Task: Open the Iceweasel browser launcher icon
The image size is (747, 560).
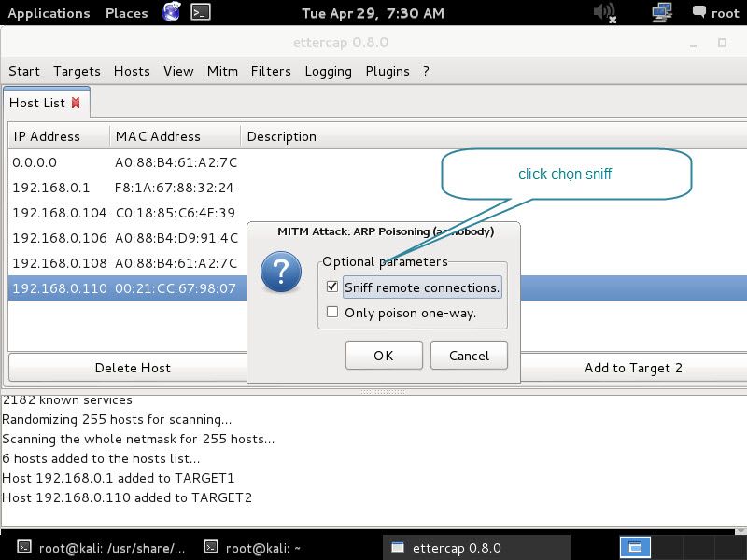Action: pos(172,12)
